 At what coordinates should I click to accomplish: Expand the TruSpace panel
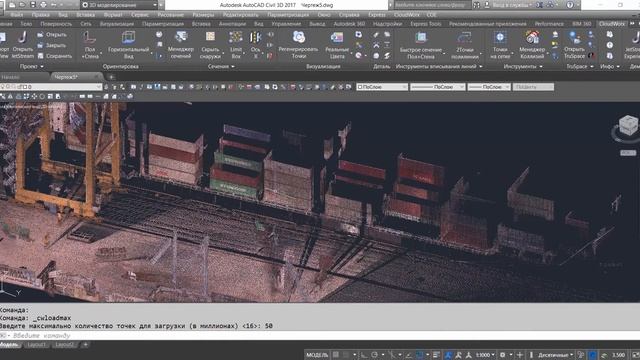[x=580, y=66]
